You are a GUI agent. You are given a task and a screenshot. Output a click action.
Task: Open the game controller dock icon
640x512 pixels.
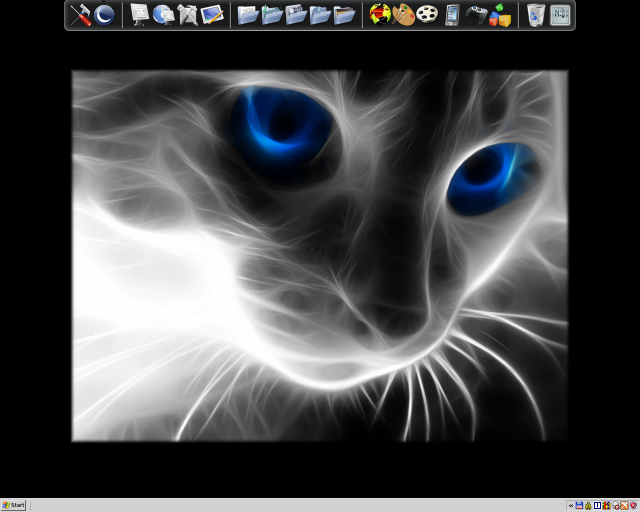476,15
